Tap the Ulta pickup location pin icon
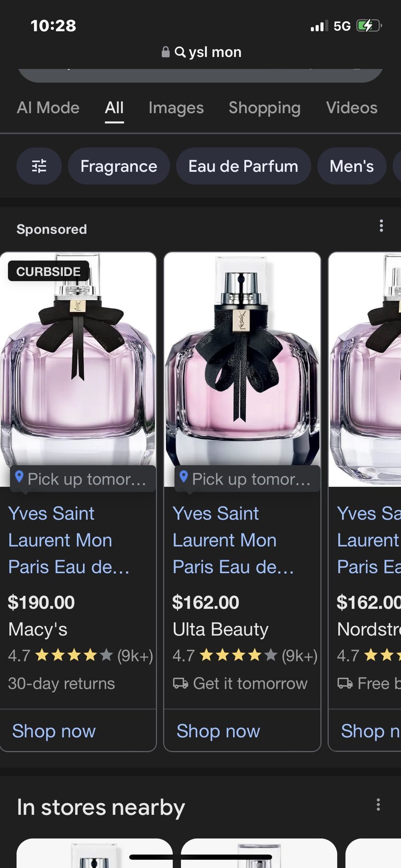The width and height of the screenshot is (401, 868). click(x=184, y=476)
